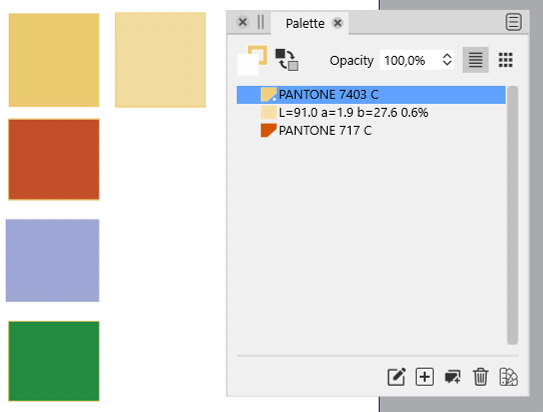Screen dimensions: 543x412
Task: Select the Palette tab
Action: 305,24
